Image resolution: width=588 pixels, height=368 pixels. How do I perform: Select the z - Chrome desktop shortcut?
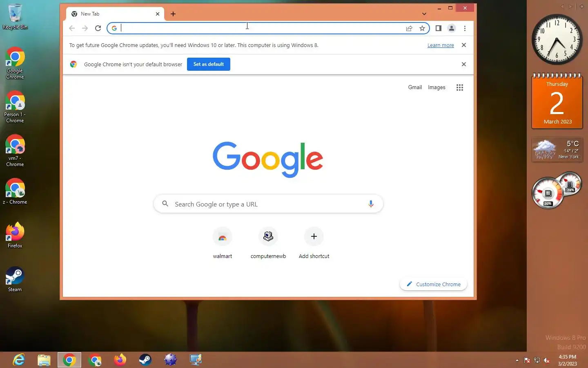[15, 192]
